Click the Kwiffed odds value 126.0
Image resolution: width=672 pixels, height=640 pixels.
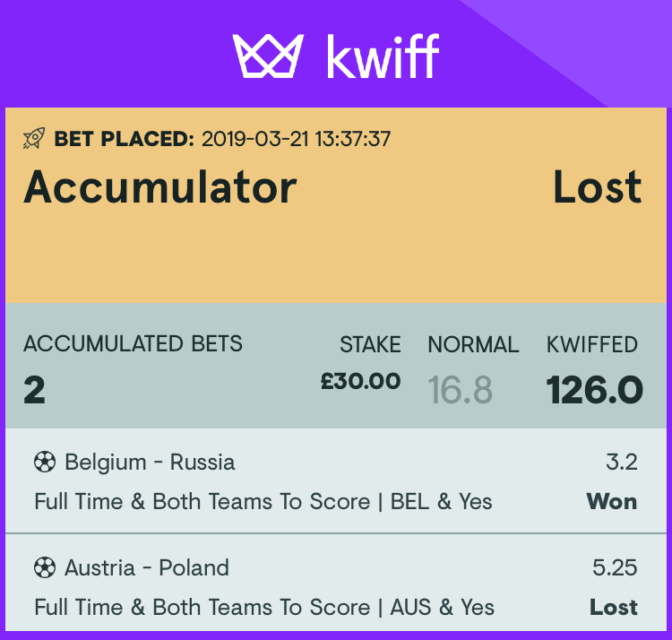(594, 390)
